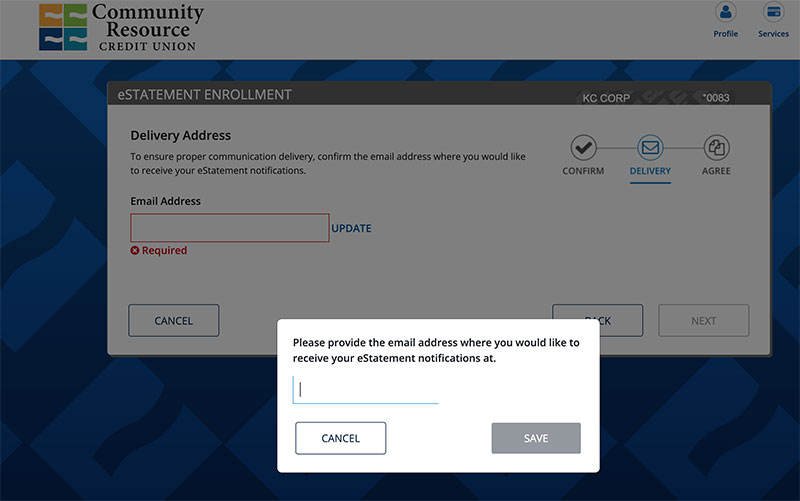The width and height of the screenshot is (800, 501).
Task: Open the Services card icon
Action: [x=773, y=12]
